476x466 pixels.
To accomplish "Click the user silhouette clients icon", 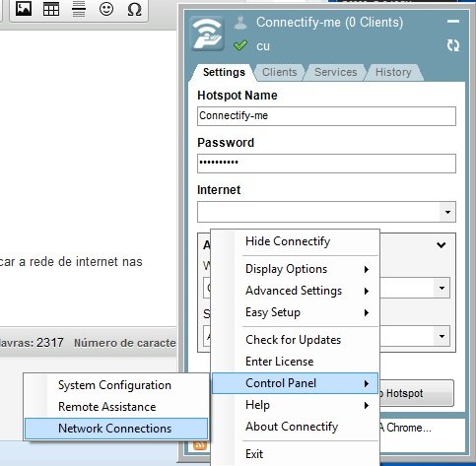I will 240,23.
